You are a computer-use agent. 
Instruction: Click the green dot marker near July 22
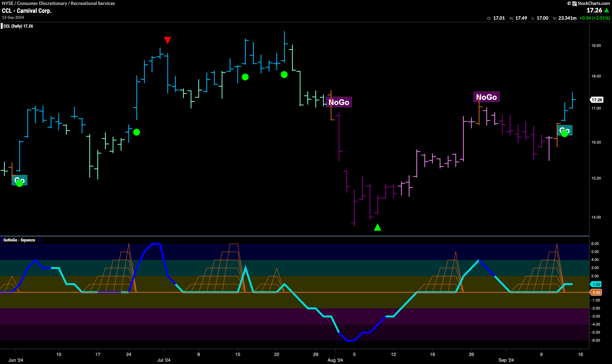(x=284, y=75)
